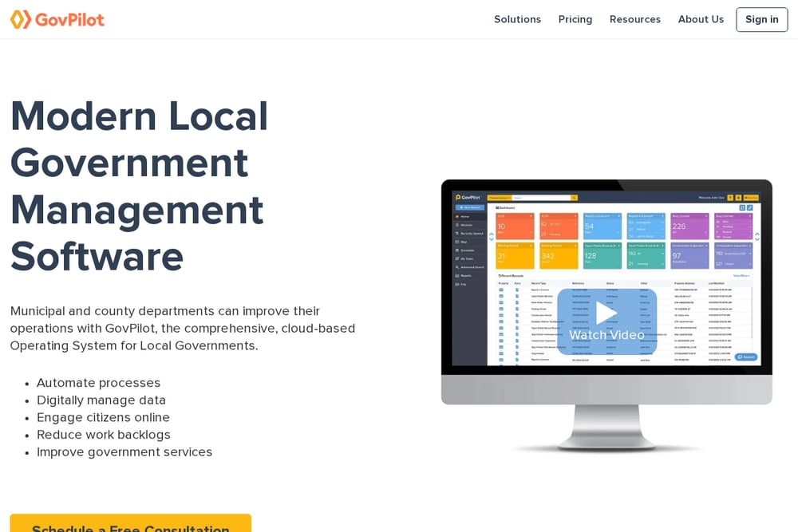798x532 pixels.
Task: Click the Sign in button
Action: click(761, 19)
